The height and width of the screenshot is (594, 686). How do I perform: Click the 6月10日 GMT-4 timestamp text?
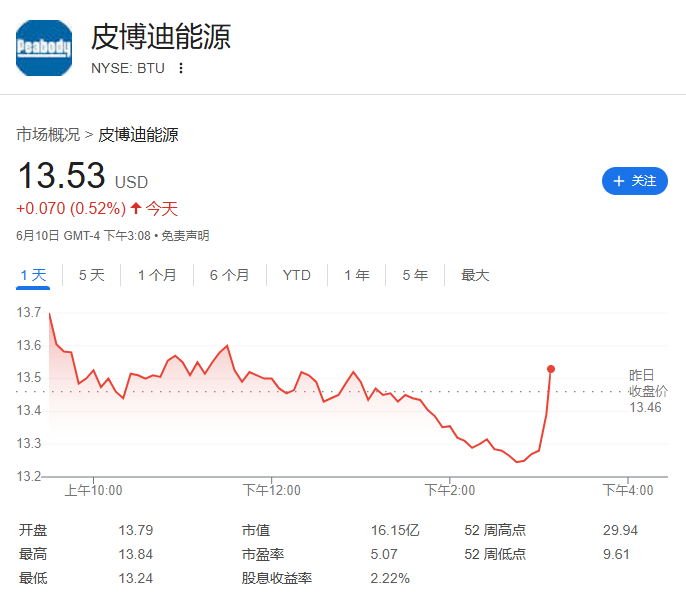point(84,236)
